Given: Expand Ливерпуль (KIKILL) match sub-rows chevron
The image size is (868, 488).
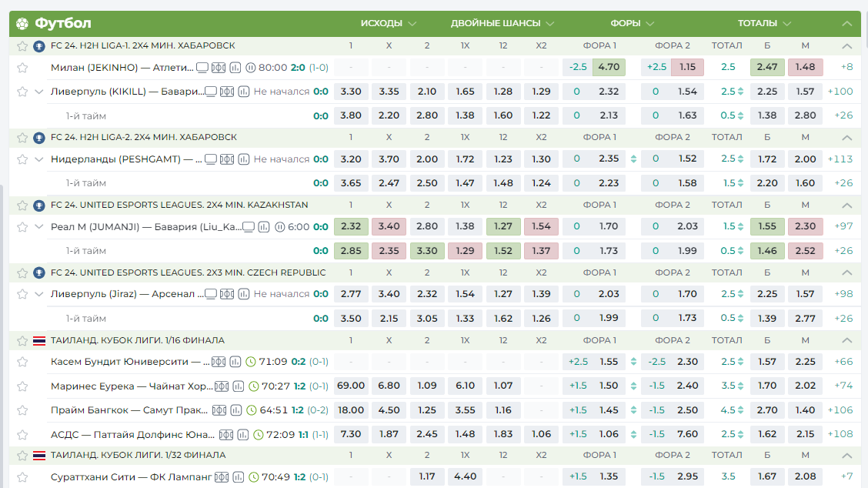Looking at the screenshot, I should [39, 92].
